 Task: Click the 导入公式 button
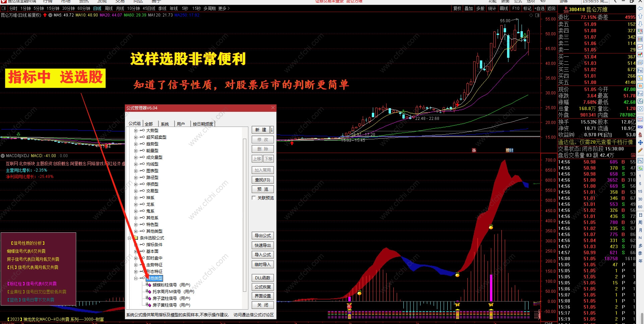(x=263, y=255)
